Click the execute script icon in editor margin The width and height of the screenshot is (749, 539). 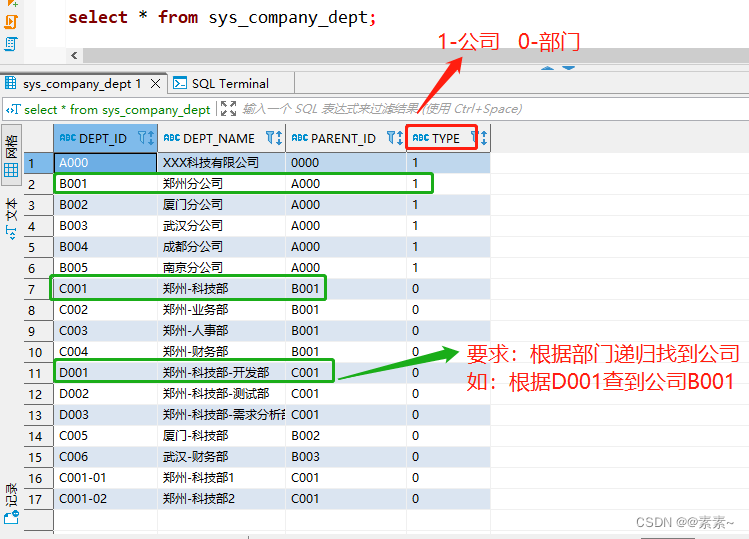[11, 22]
